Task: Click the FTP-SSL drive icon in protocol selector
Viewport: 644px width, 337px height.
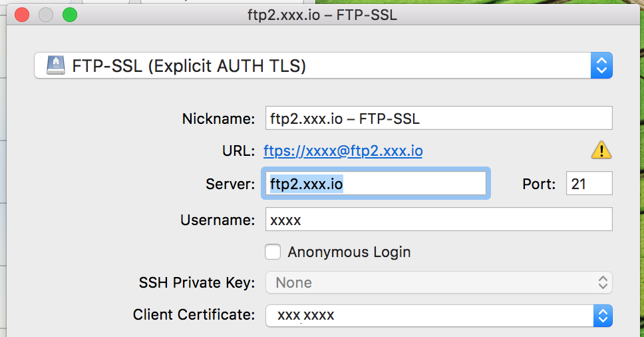Action: point(56,65)
